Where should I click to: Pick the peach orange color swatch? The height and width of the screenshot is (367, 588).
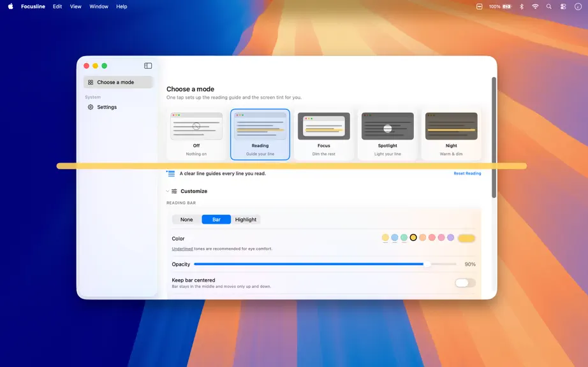click(423, 238)
